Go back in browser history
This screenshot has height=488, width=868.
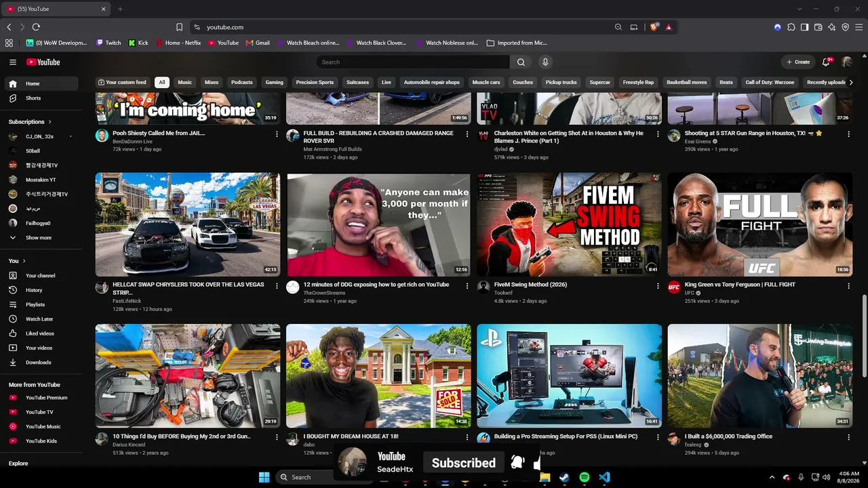coord(9,27)
